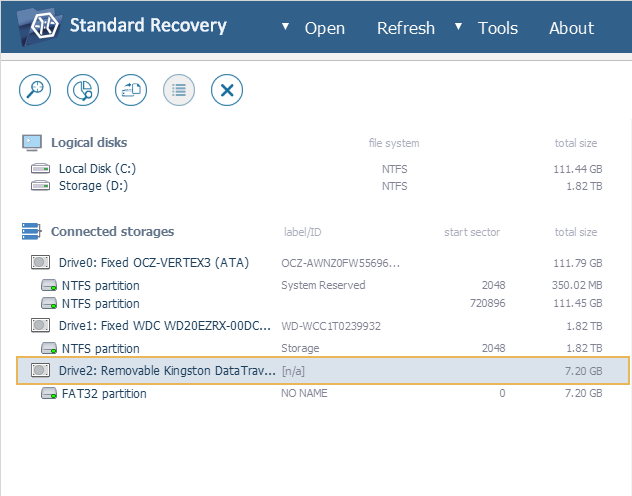Image resolution: width=632 pixels, height=496 pixels.
Task: Click the file system column header
Action: pos(394,143)
